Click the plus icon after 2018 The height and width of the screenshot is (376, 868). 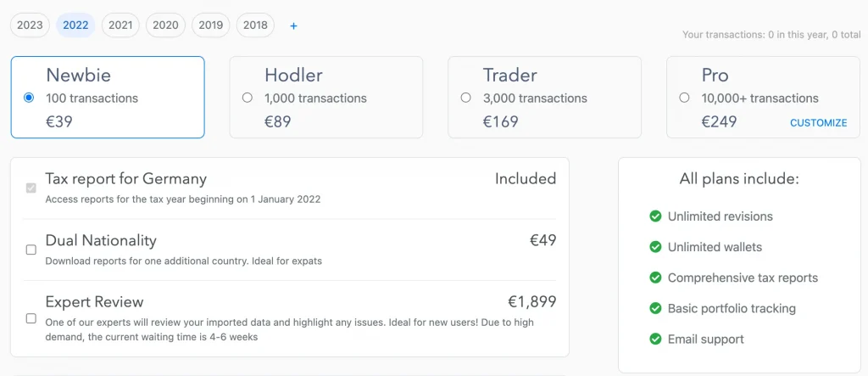click(293, 25)
